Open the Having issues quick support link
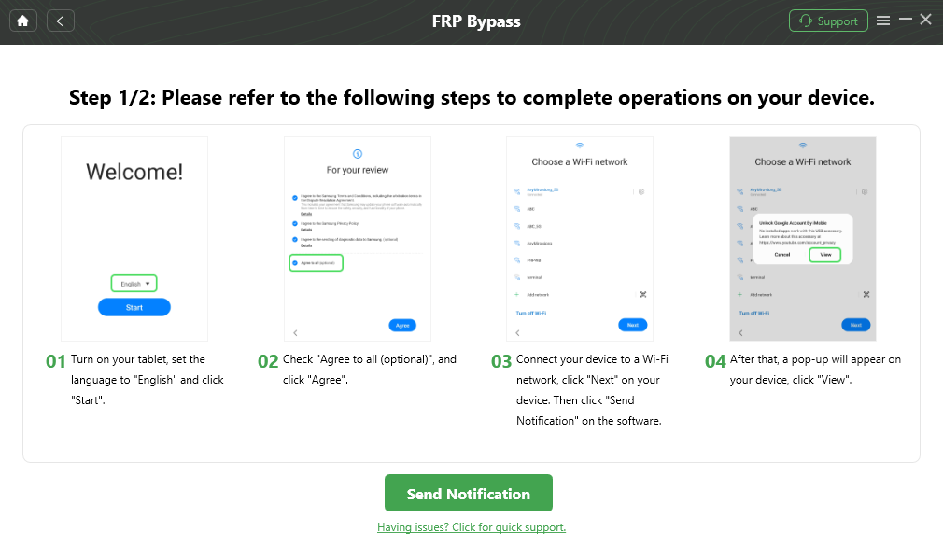 [x=471, y=526]
